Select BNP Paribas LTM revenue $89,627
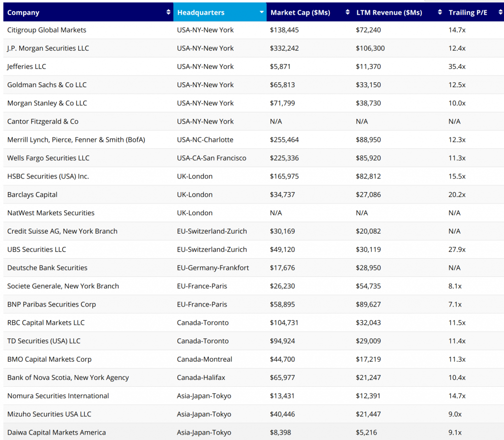504x440 pixels. [x=368, y=305]
